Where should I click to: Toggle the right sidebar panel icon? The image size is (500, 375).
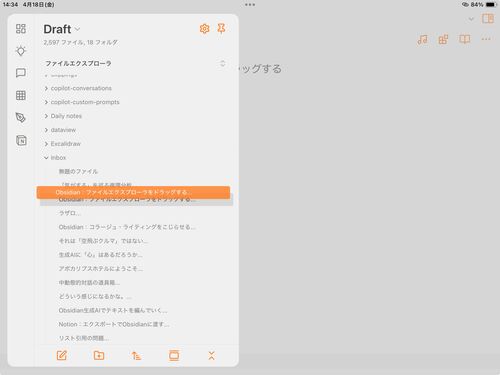point(488,19)
